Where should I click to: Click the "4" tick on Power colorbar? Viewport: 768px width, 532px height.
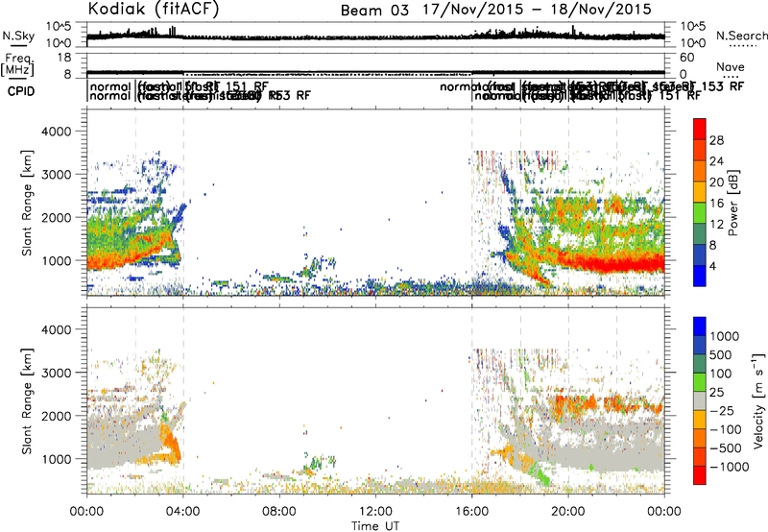(x=713, y=266)
